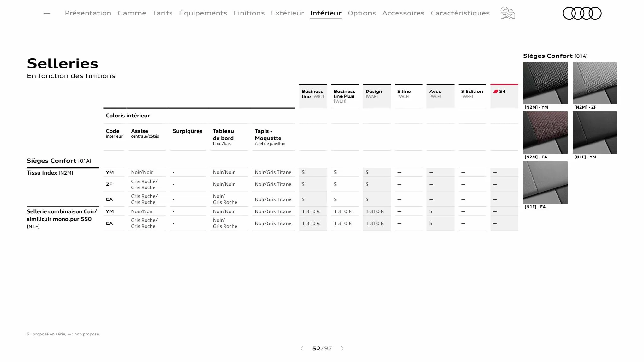
Task: Click Sellerie combinaison Cuir/similicuir label
Action: coord(62,219)
